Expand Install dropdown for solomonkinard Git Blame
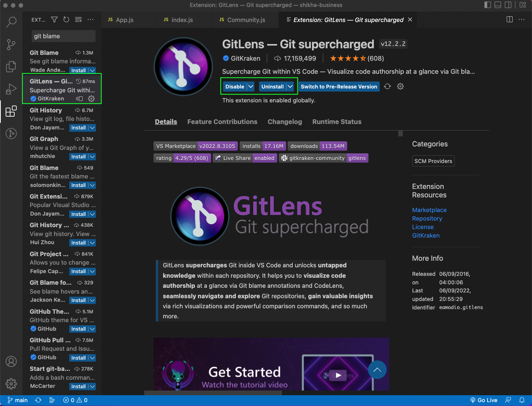Image resolution: width=532 pixels, height=406 pixels. point(92,185)
